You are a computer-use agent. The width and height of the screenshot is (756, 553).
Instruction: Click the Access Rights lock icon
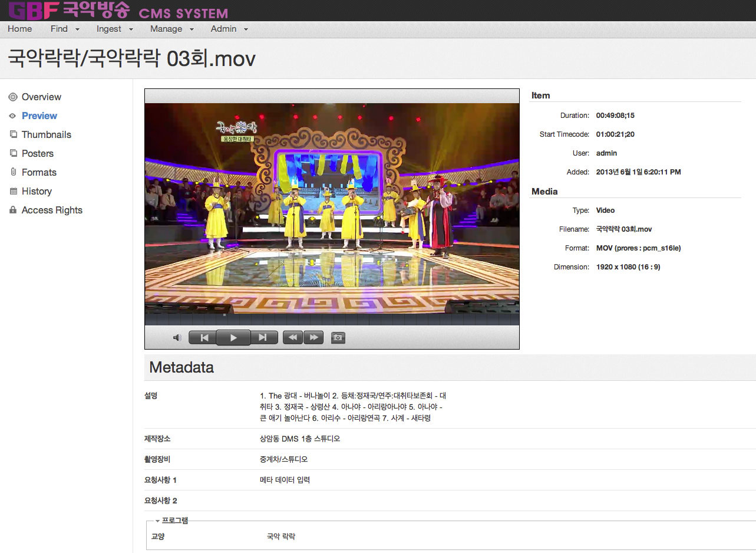(13, 210)
